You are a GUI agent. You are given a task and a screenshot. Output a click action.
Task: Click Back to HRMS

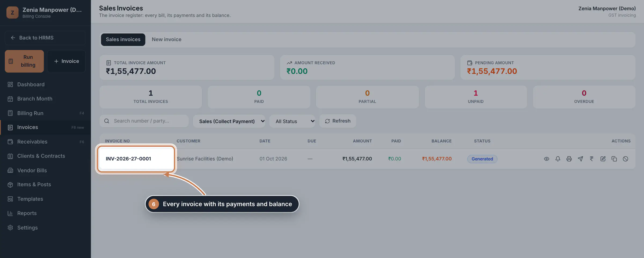tap(45, 38)
